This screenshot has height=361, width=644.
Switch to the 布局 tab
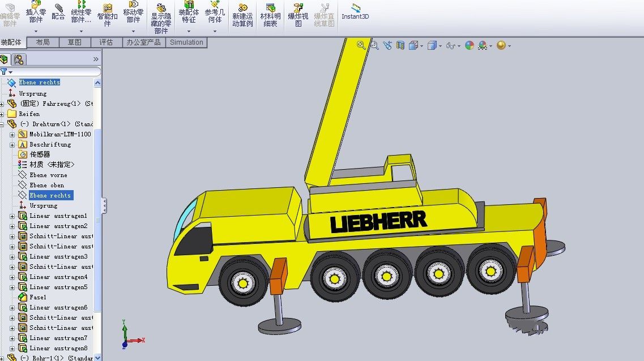[42, 42]
